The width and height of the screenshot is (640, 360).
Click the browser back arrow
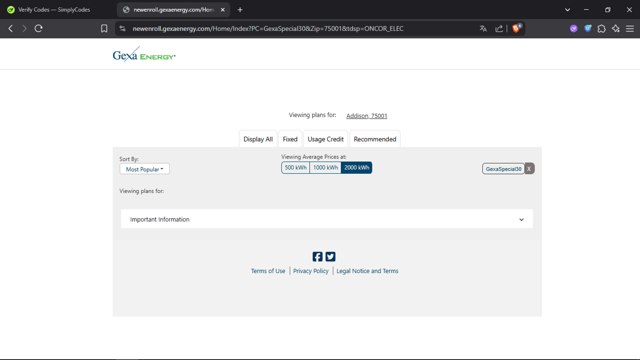pos(11,29)
